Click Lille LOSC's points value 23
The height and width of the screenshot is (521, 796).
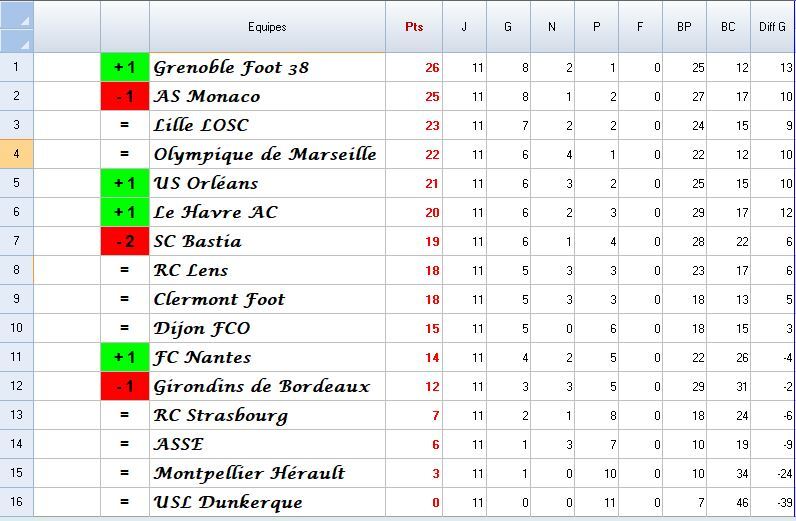tap(414, 126)
